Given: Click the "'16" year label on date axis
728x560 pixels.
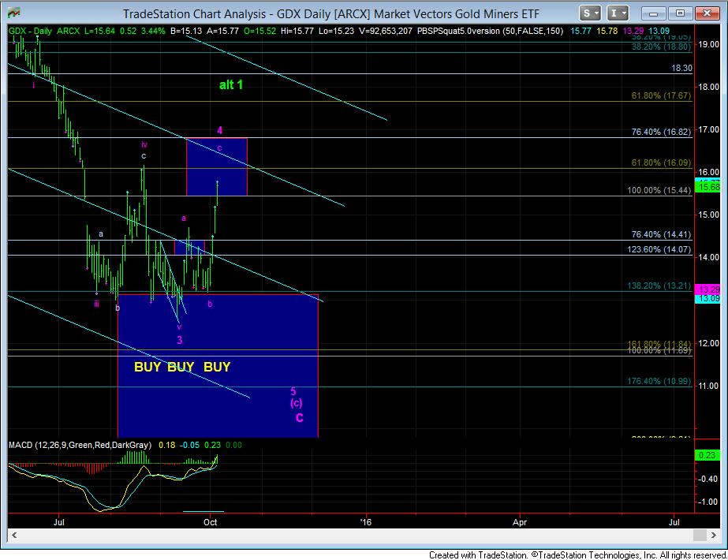Looking at the screenshot, I should [366, 522].
